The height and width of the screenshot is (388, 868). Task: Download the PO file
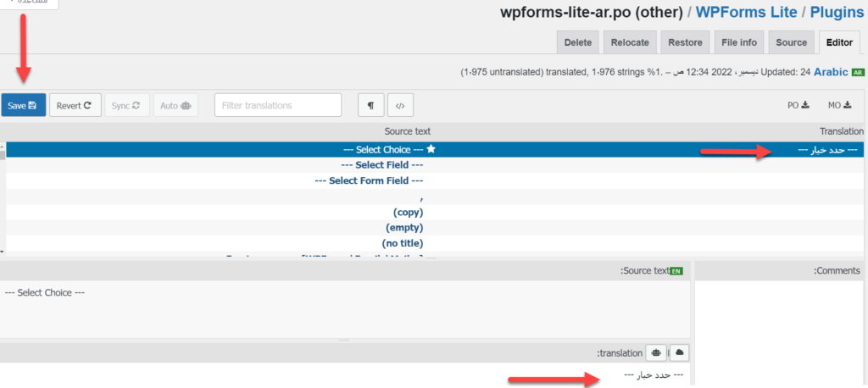(x=798, y=104)
